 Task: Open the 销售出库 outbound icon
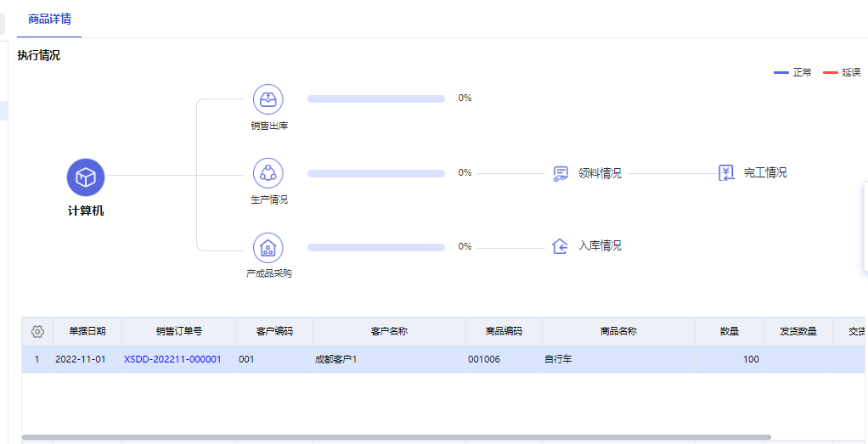click(x=268, y=99)
